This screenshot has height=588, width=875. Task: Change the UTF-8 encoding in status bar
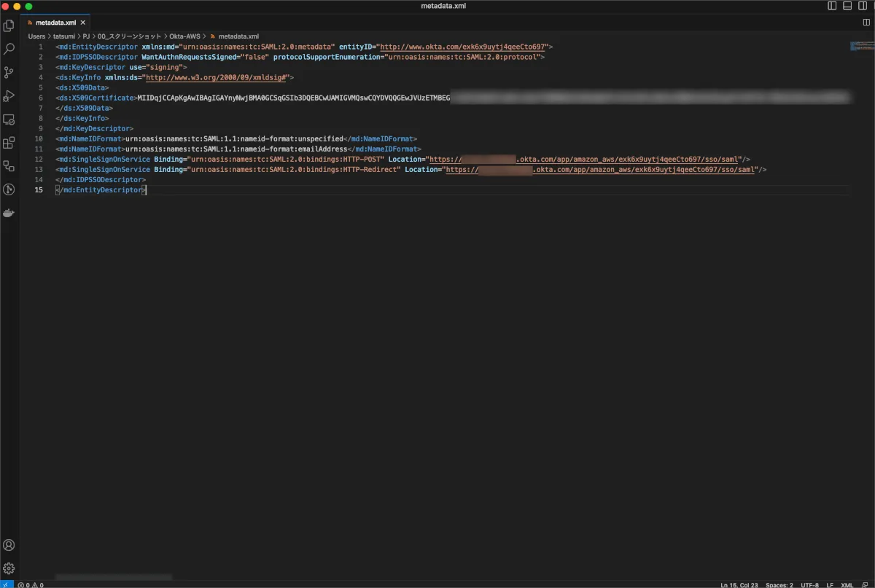click(809, 584)
